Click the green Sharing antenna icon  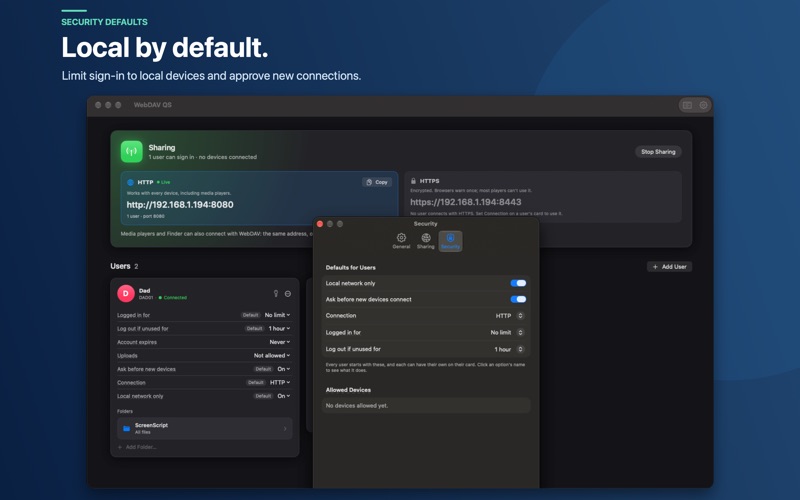point(132,152)
